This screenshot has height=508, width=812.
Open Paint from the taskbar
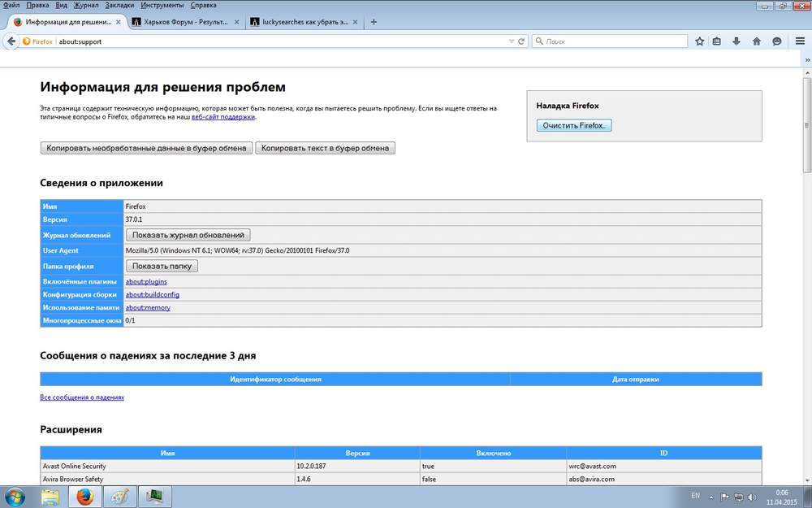coord(120,497)
